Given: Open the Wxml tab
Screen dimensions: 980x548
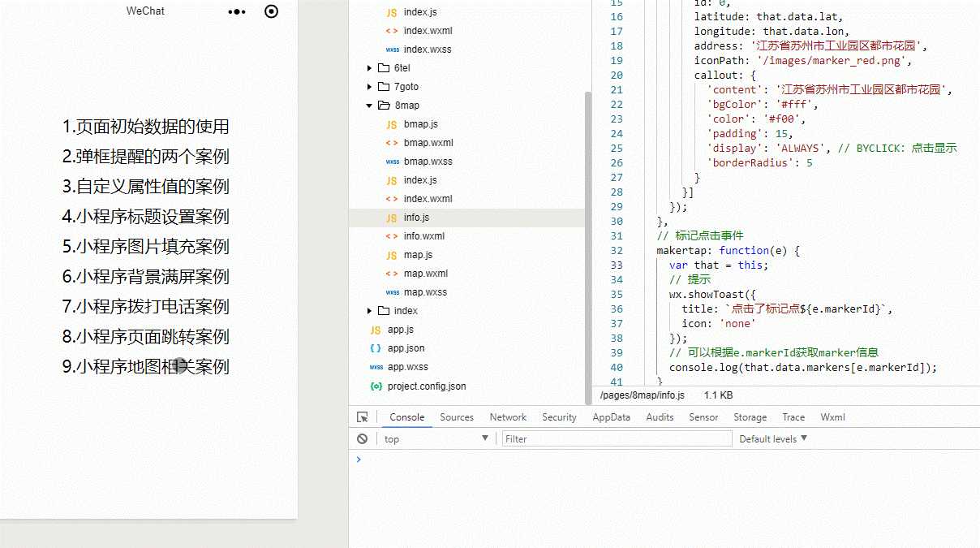Looking at the screenshot, I should [833, 417].
